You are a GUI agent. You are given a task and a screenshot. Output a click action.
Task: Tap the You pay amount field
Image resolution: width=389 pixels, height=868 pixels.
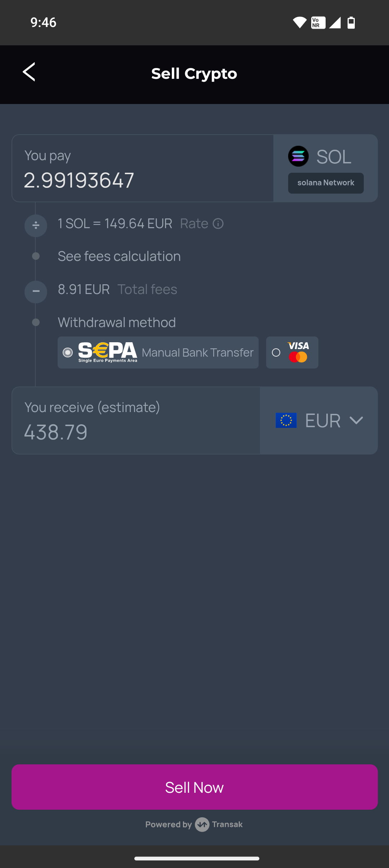pos(142,180)
